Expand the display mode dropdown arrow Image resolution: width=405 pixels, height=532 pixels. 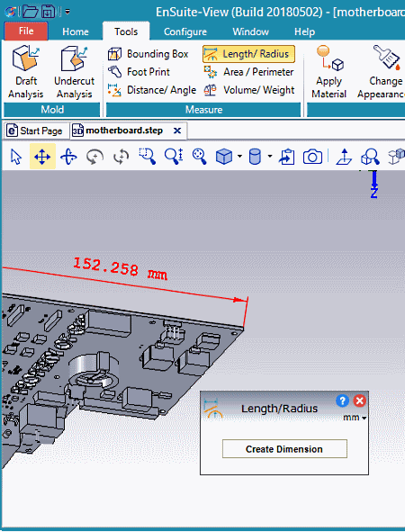(270, 157)
